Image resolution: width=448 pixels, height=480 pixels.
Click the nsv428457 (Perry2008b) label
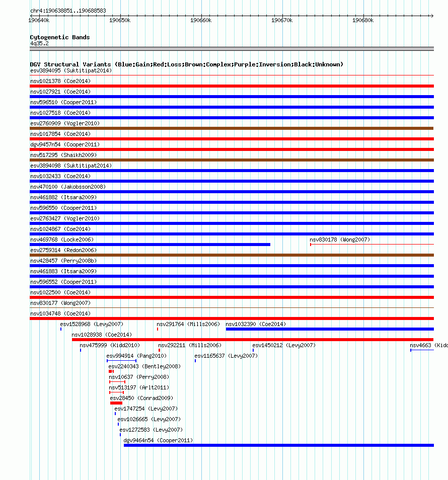tap(63, 261)
